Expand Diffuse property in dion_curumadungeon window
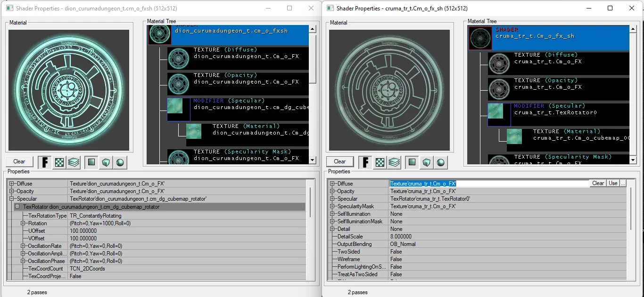644x297 pixels. (12, 184)
